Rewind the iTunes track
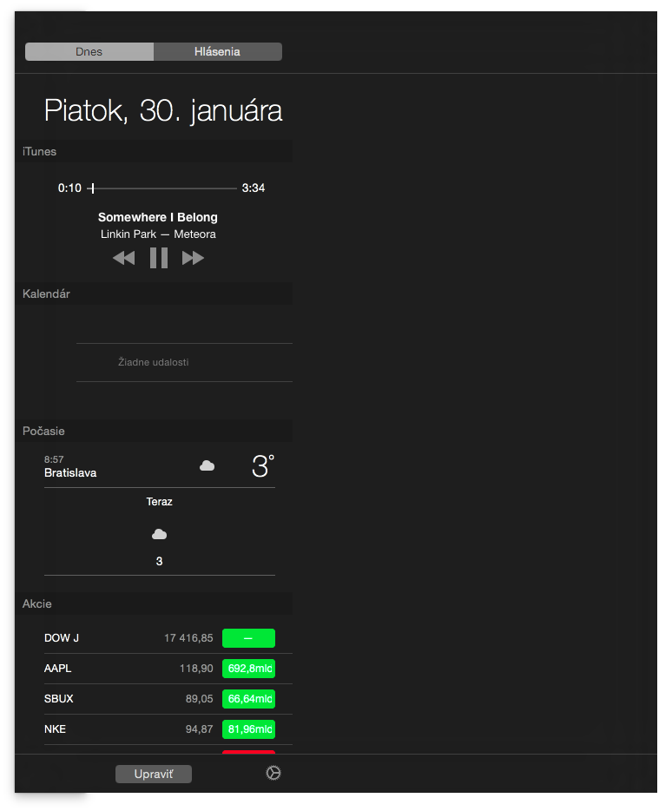 coord(123,258)
